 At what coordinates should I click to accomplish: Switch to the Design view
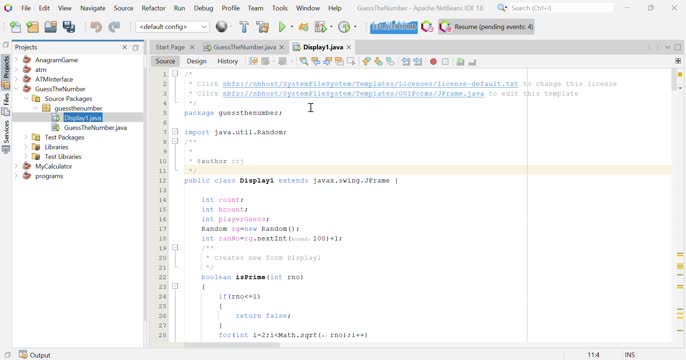point(196,61)
